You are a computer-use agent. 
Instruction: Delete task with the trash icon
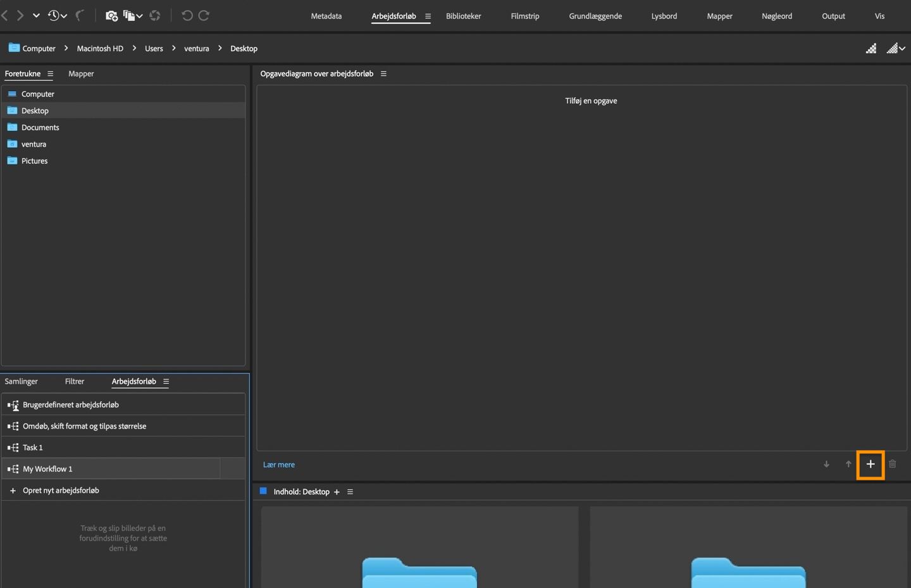coord(893,464)
